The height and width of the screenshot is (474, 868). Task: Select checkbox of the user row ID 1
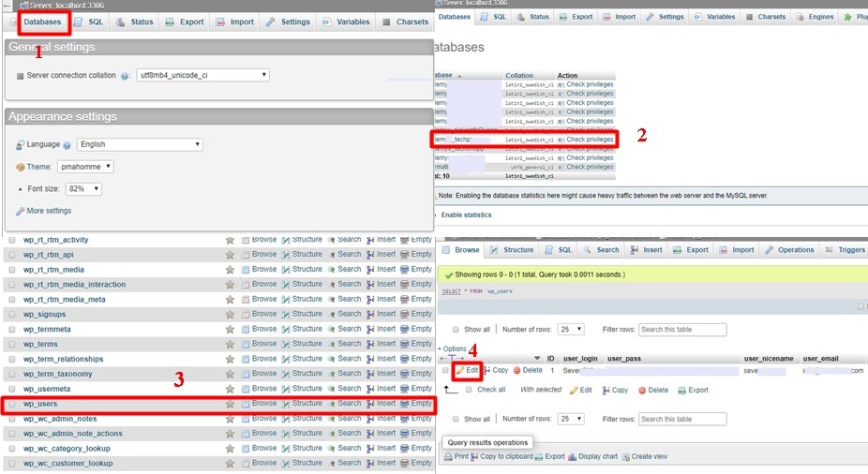click(x=445, y=371)
